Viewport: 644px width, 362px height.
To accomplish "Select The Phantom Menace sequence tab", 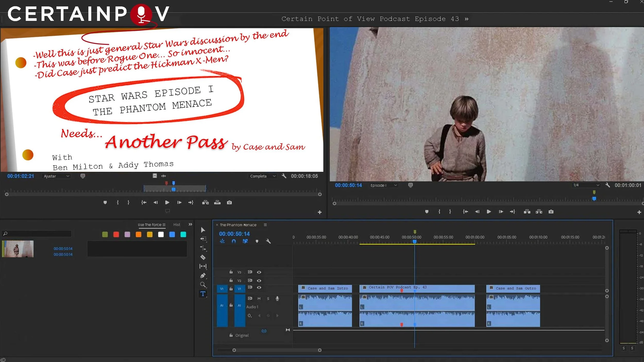I will tap(238, 225).
